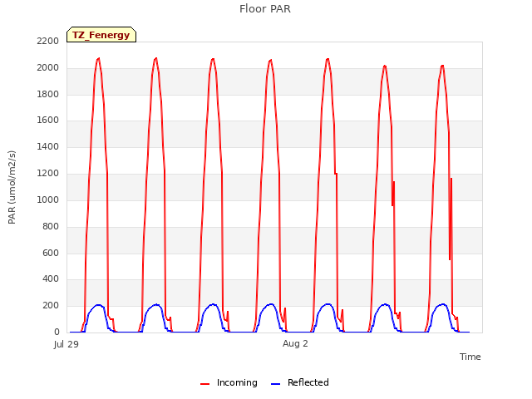The width and height of the screenshot is (532, 399).
Task: Click the 0 y-axis tick label
Action: 57,332
